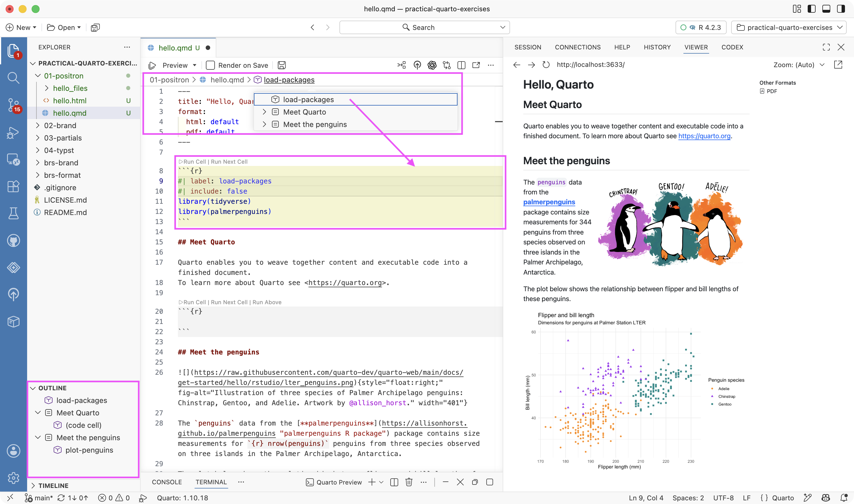Click the R 4.2.3 interpreter button

701,27
